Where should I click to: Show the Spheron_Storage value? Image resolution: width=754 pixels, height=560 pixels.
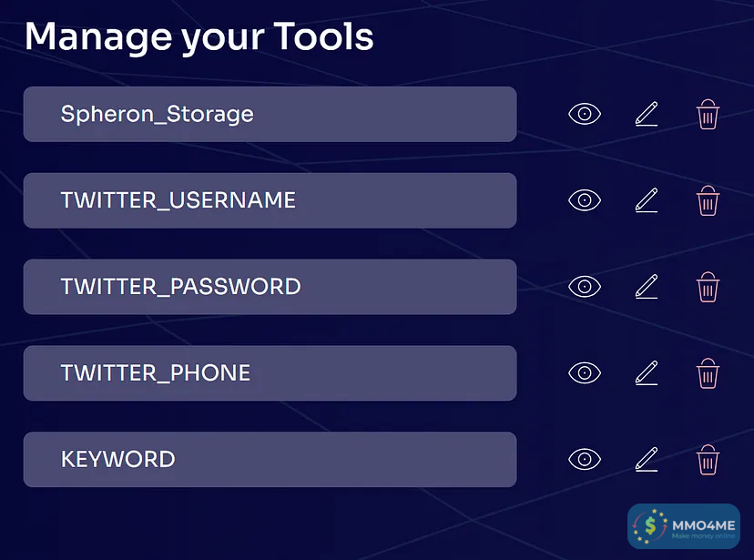[x=585, y=114]
